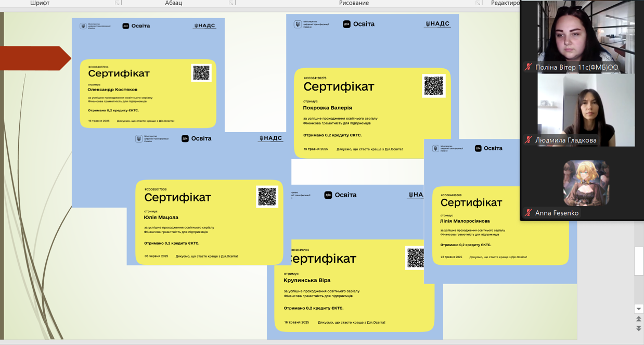Click the muted mic icon beside Поліна Вітер
This screenshot has height=345, width=644.
529,67
